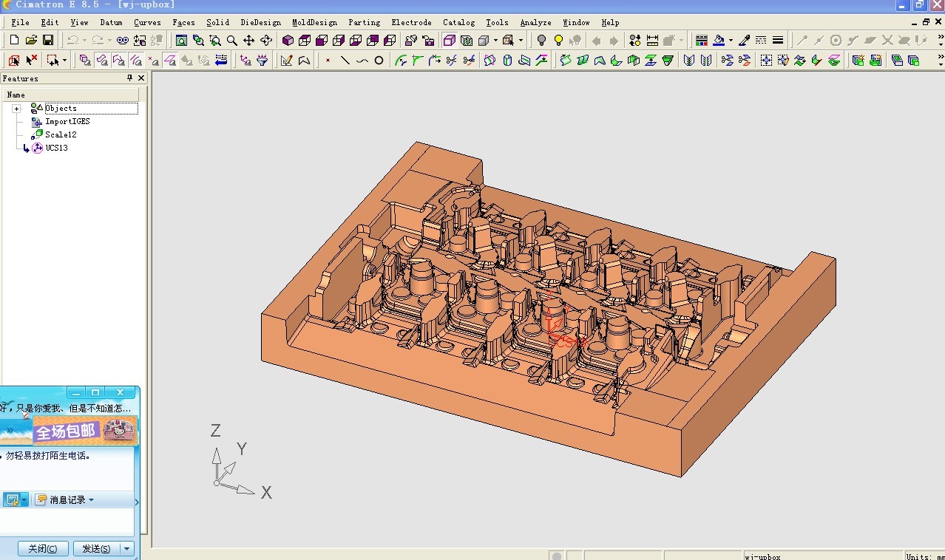
Task: Select the magnifier Zoom tool
Action: (232, 40)
